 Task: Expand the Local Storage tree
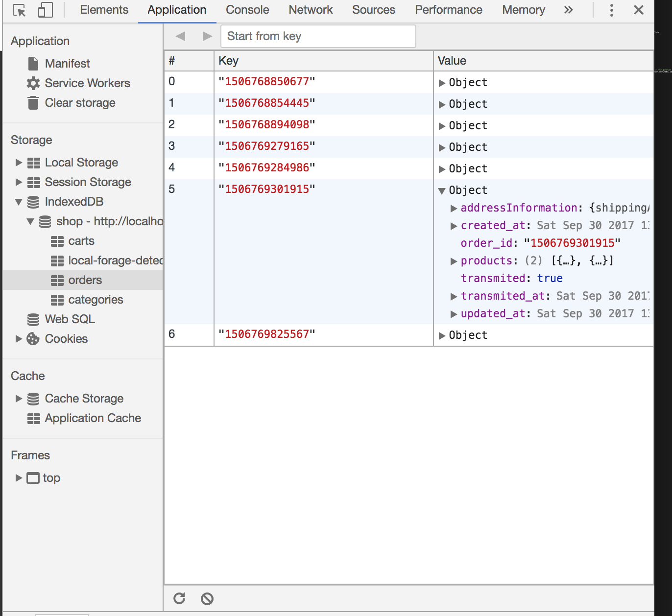tap(19, 163)
